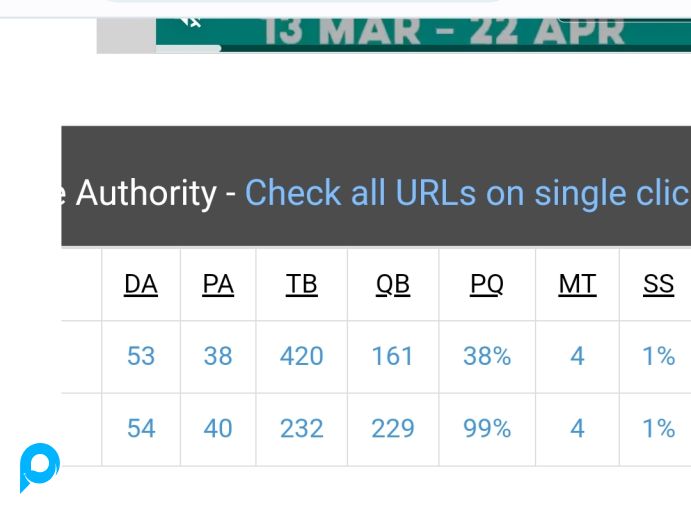
Task: Open the DA value 54
Action: (x=141, y=428)
